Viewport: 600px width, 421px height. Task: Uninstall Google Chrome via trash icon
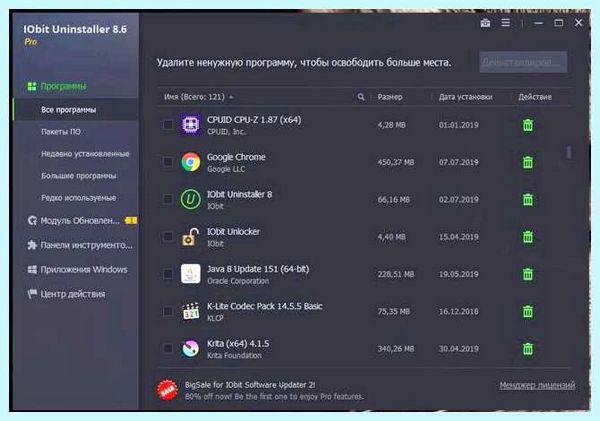(528, 162)
